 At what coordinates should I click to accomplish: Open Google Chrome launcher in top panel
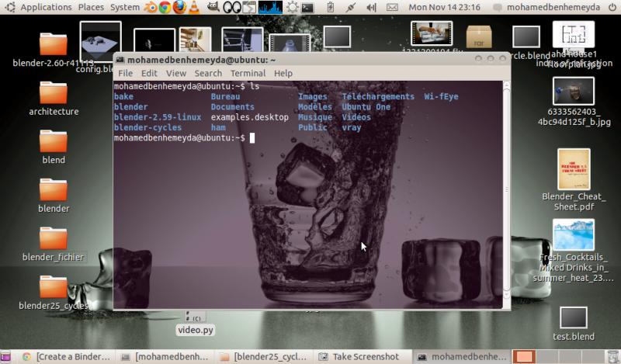pyautogui.click(x=165, y=7)
